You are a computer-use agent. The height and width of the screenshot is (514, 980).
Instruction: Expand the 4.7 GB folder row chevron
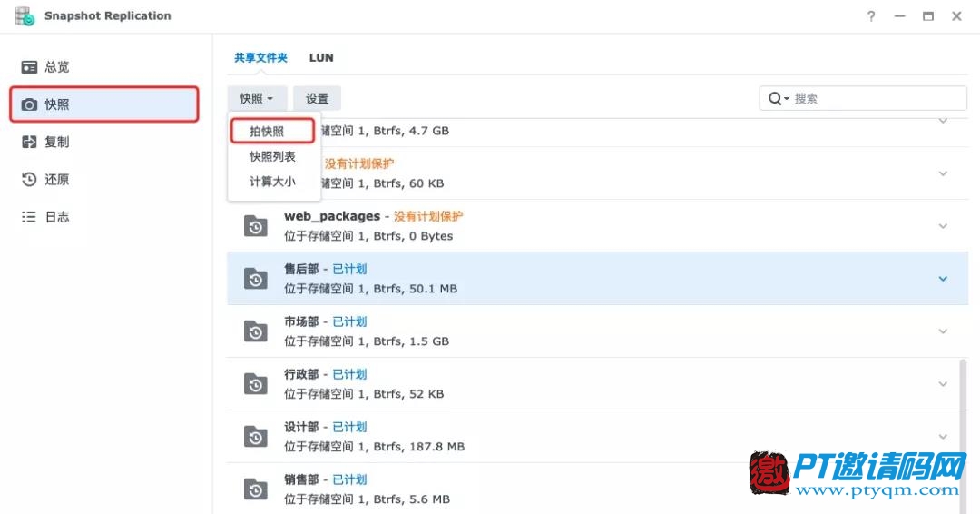coord(943,122)
